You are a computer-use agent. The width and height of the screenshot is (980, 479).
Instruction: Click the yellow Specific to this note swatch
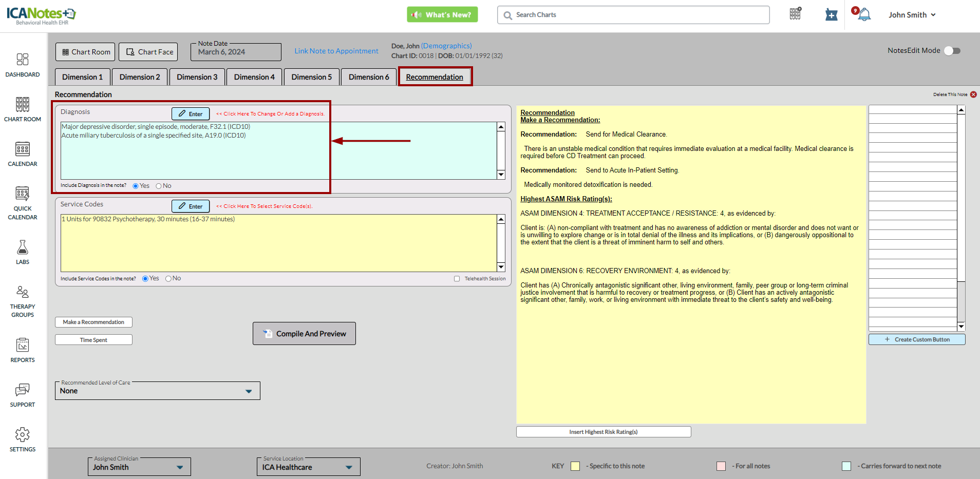[575, 466]
